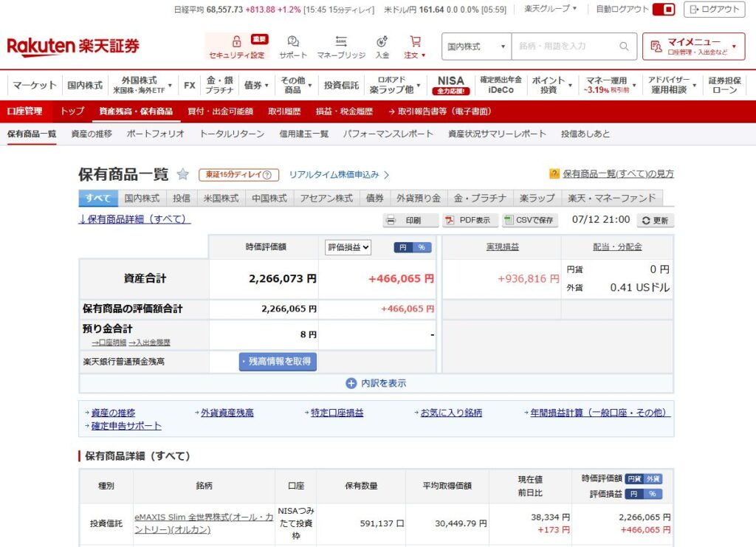Open the トータルリターン sub-tab
The width and height of the screenshot is (756, 547).
[232, 134]
